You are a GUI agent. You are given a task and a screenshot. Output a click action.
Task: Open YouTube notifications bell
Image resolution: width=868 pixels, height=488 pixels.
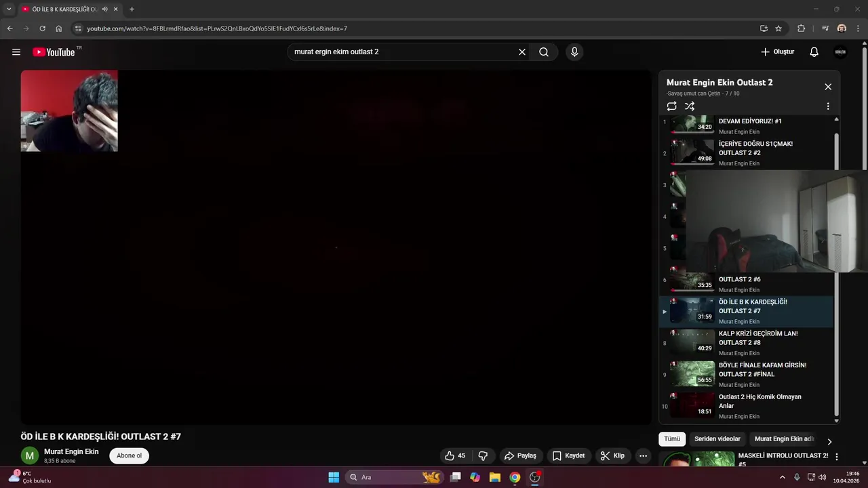click(814, 52)
